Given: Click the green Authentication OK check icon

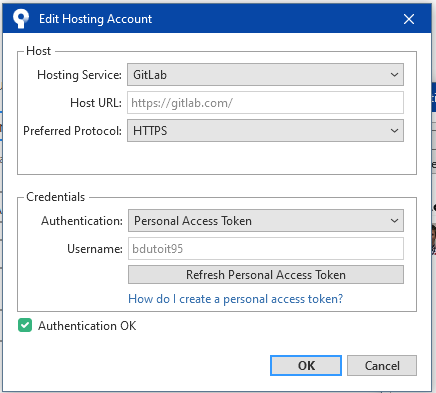Looking at the screenshot, I should pyautogui.click(x=25, y=325).
